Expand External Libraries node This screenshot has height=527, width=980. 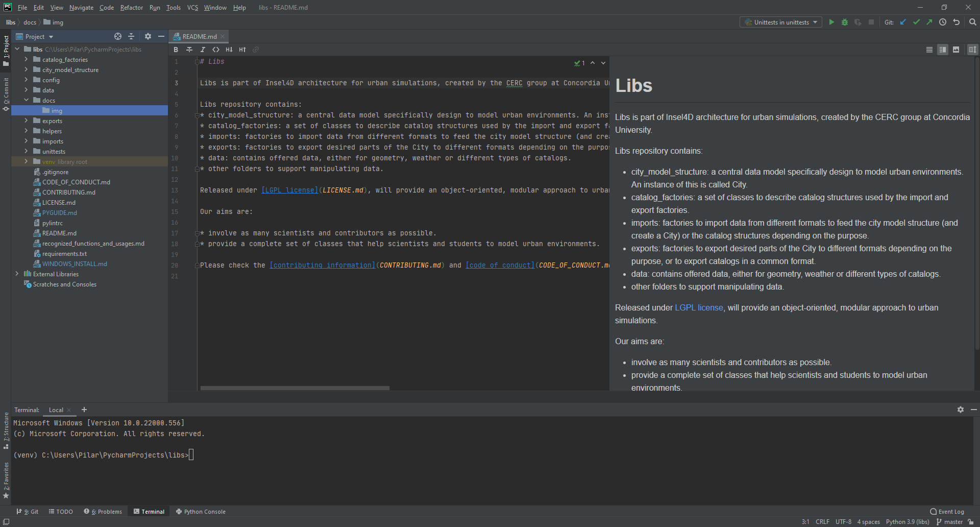tap(17, 274)
